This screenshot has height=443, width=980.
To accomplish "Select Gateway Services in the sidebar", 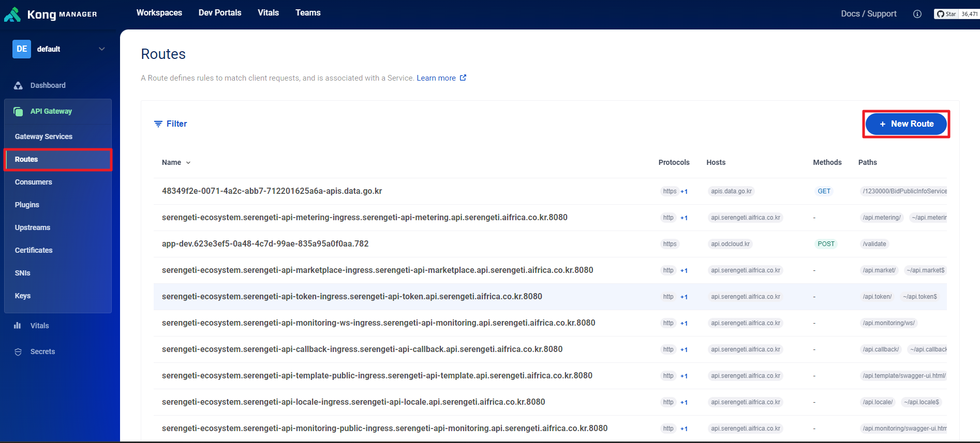I will (43, 136).
